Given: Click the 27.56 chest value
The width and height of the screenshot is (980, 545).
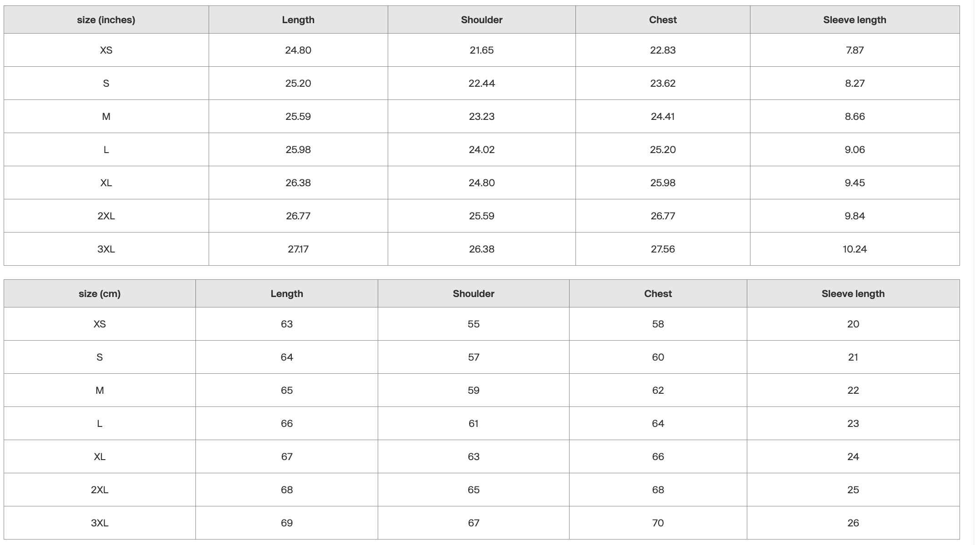Looking at the screenshot, I should (663, 249).
